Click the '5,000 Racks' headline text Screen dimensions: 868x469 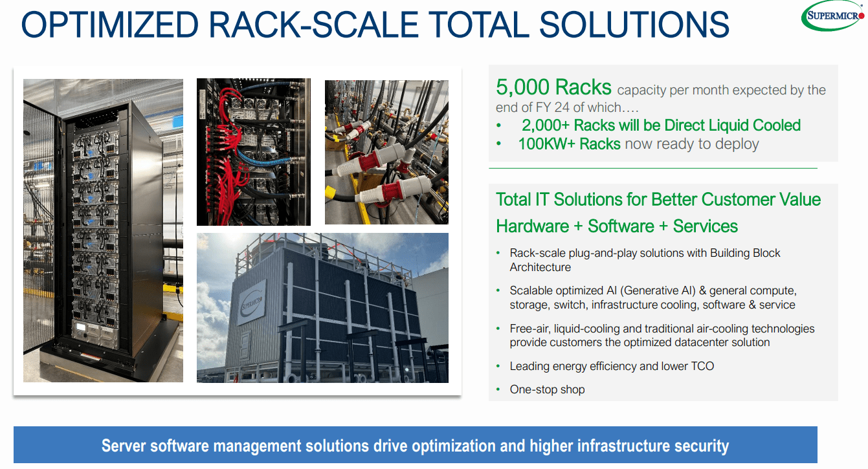pyautogui.click(x=553, y=86)
